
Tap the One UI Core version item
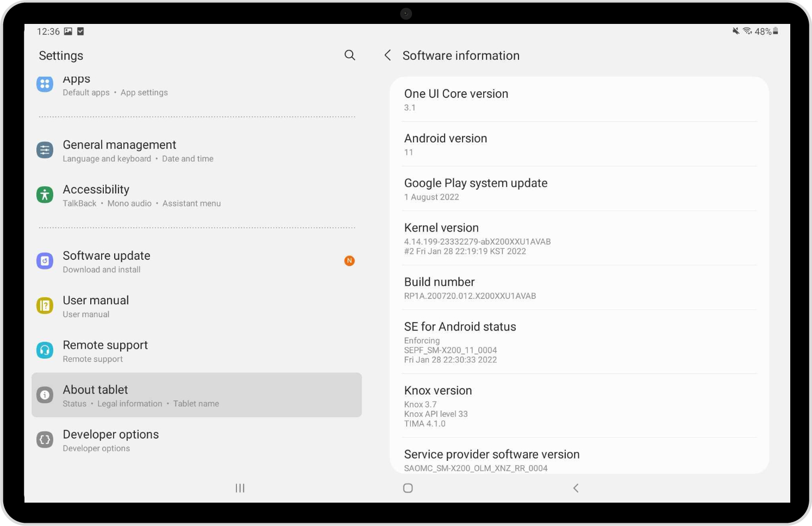click(579, 100)
